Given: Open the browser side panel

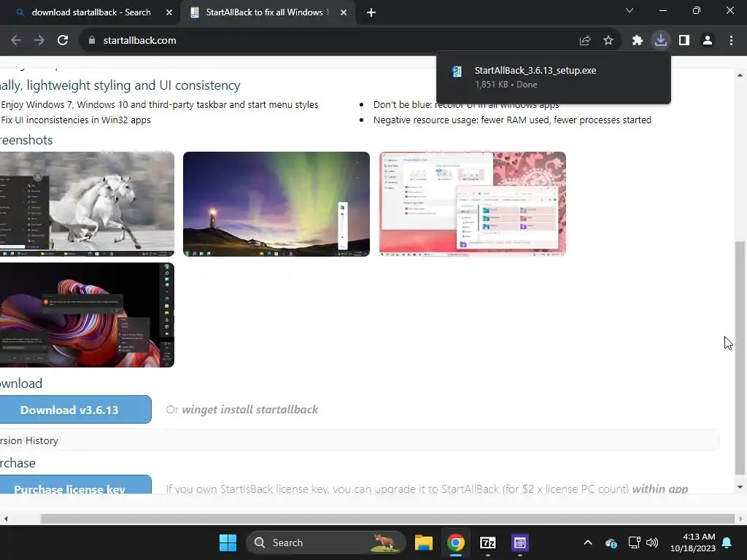Looking at the screenshot, I should tap(684, 41).
